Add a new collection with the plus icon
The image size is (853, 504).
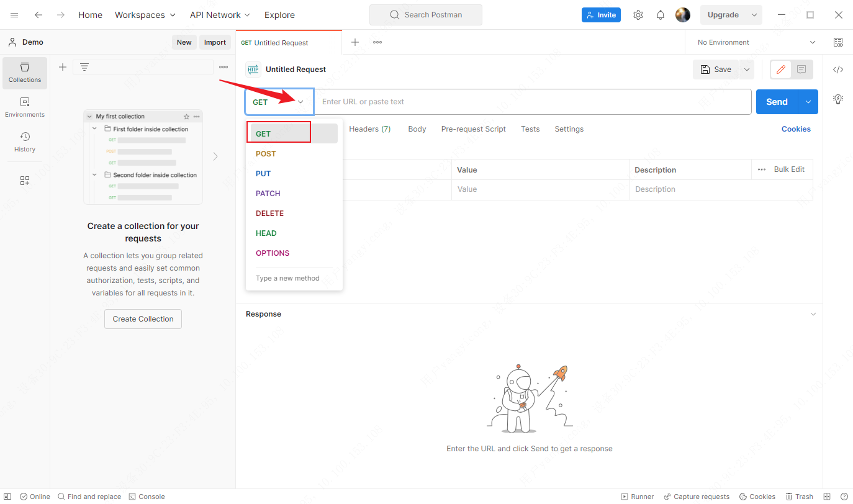pyautogui.click(x=63, y=67)
